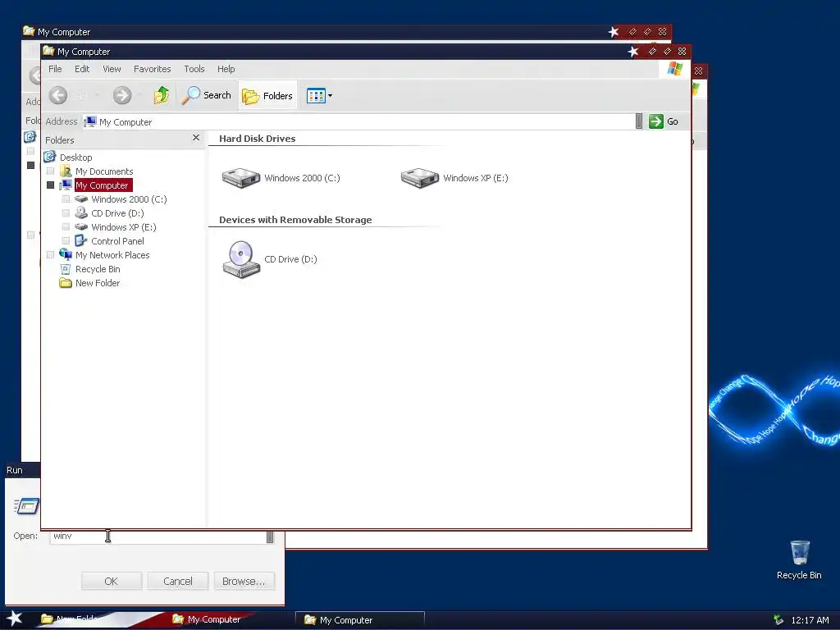
Task: Select My Documents in folder tree
Action: point(104,171)
